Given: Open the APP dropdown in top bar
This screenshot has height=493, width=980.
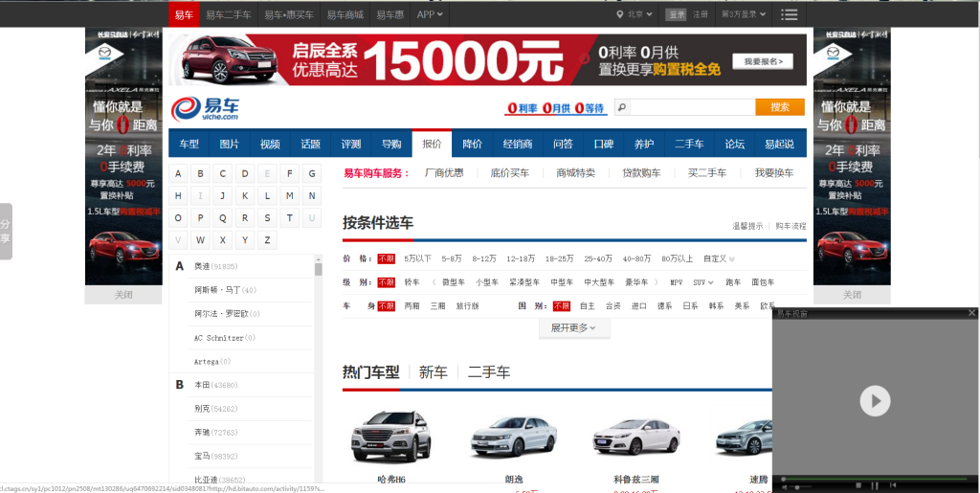Looking at the screenshot, I should point(430,14).
